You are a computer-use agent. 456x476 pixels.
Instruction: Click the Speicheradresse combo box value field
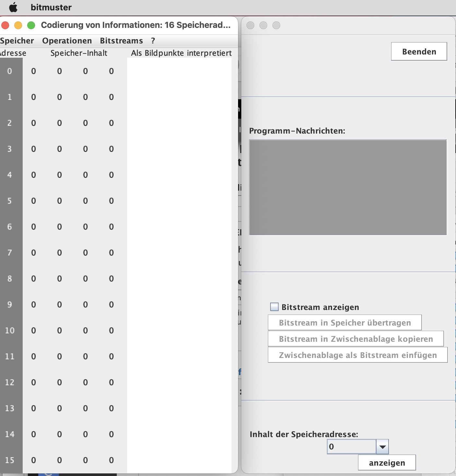[352, 447]
